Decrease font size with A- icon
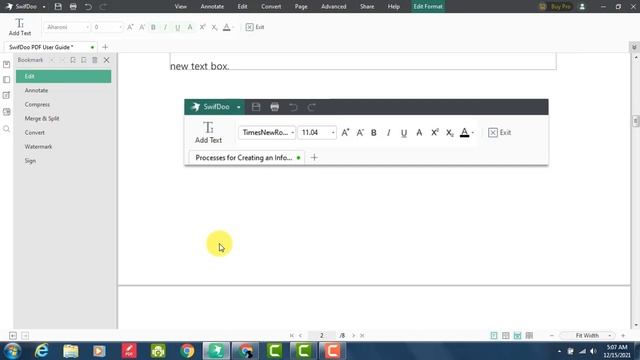The height and width of the screenshot is (360, 640). [142, 27]
